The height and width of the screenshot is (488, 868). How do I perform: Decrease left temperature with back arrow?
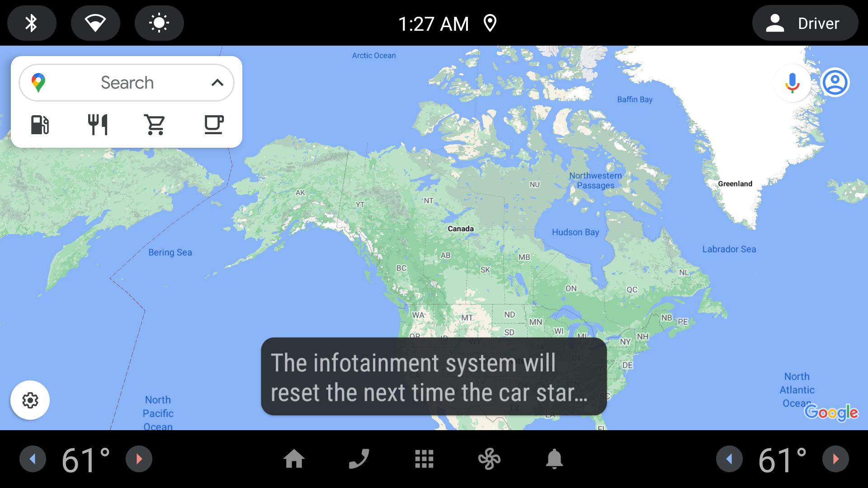click(x=31, y=459)
